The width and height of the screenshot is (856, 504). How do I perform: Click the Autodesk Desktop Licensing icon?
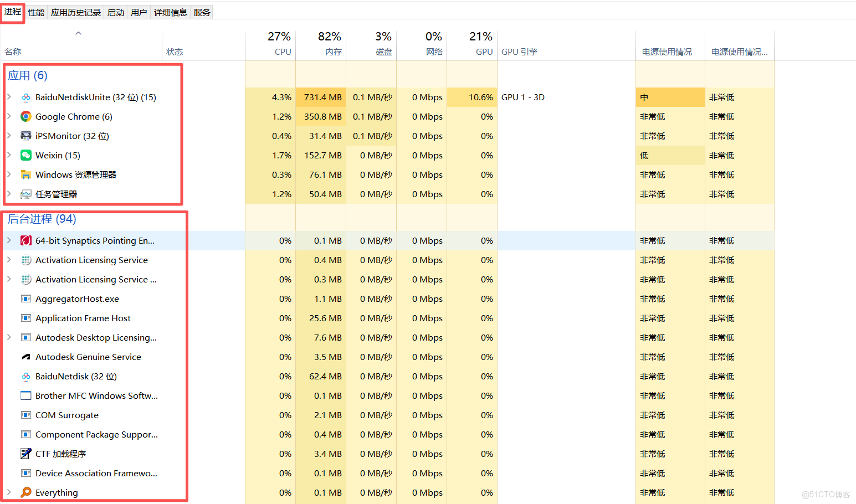(x=25, y=338)
